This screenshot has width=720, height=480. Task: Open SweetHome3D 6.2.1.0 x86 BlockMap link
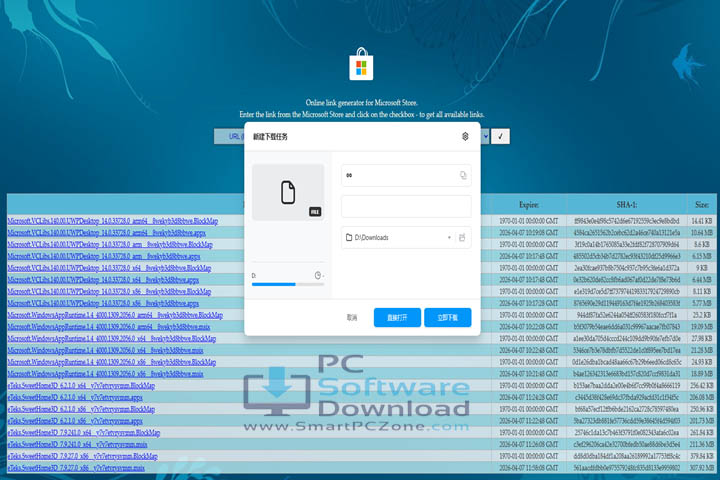(81, 409)
